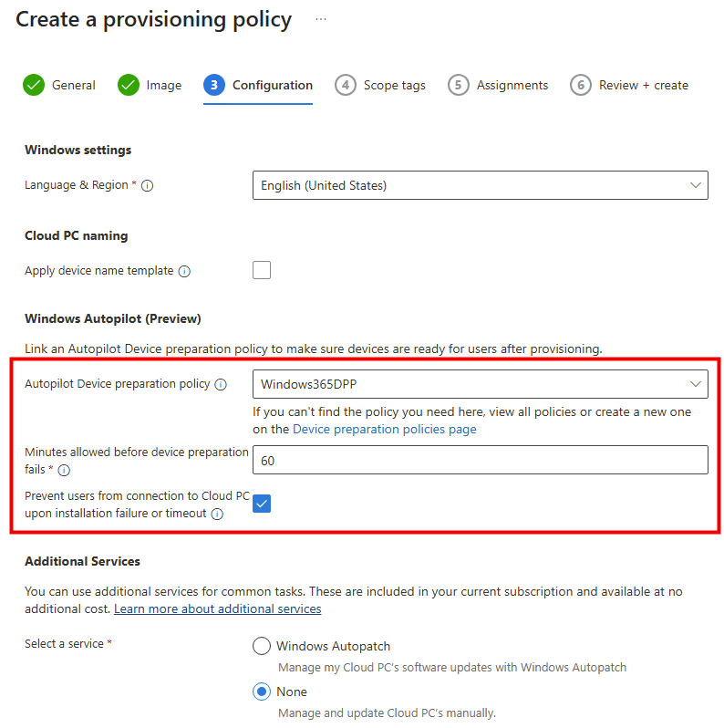Click the green checkmark Image step icon
Screen dimensions: 724x728
pyautogui.click(x=129, y=85)
